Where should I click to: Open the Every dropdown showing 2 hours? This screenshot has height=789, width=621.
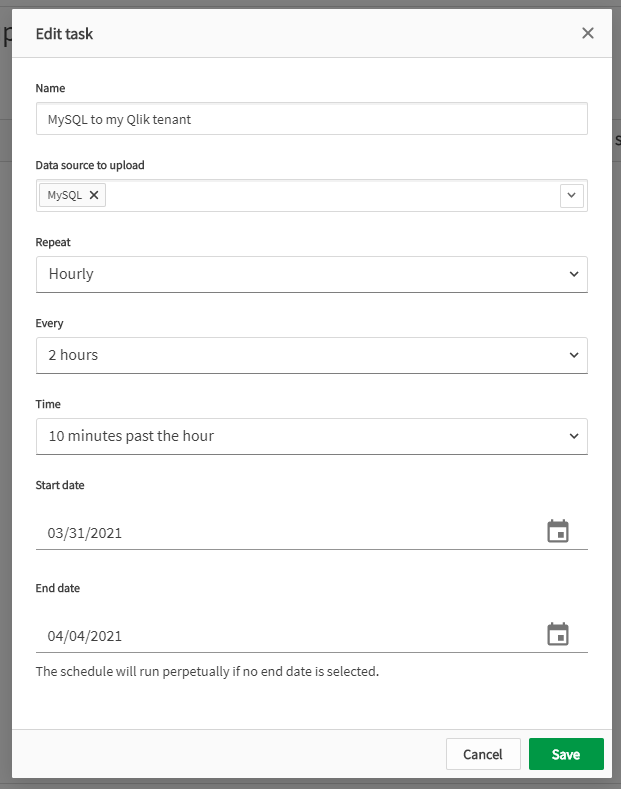coord(311,355)
